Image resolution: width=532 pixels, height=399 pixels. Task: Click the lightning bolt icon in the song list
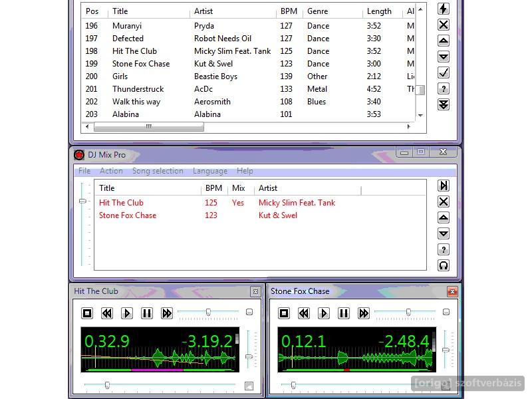444,9
